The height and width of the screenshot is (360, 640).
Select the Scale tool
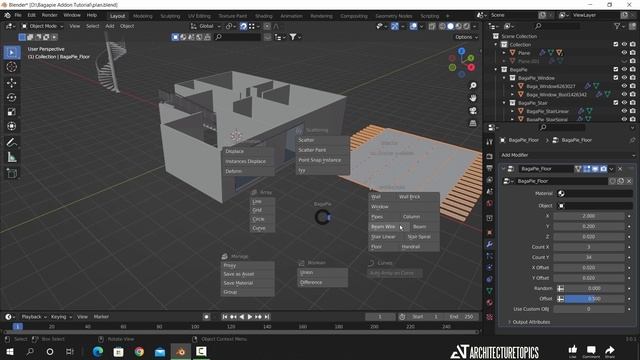pyautogui.click(x=11, y=111)
